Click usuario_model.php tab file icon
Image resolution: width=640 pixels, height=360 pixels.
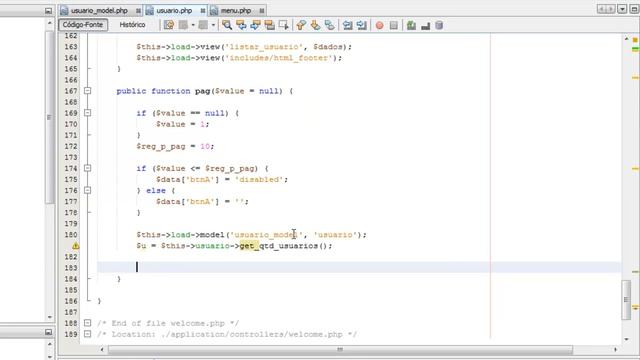click(x=64, y=11)
